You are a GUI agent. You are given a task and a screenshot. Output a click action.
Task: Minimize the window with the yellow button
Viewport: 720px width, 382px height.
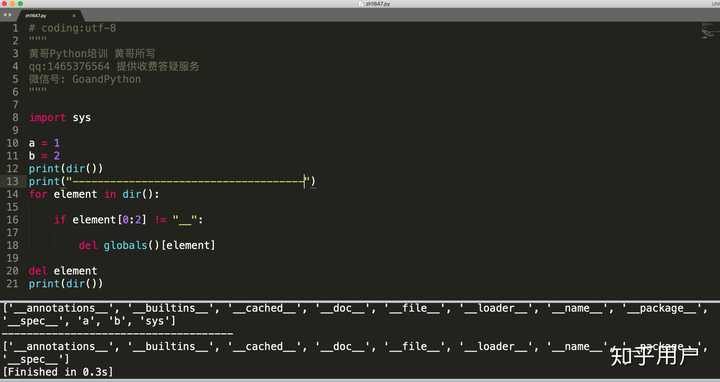12,3
